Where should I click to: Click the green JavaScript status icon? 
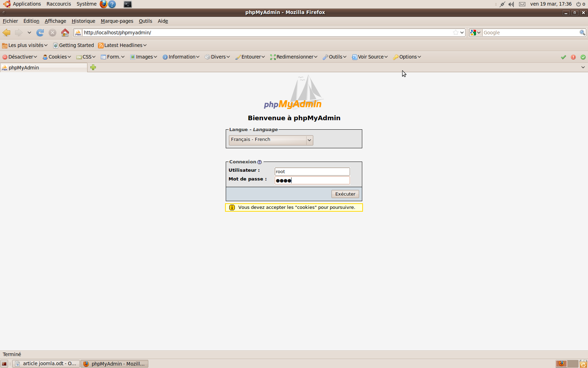tap(583, 57)
